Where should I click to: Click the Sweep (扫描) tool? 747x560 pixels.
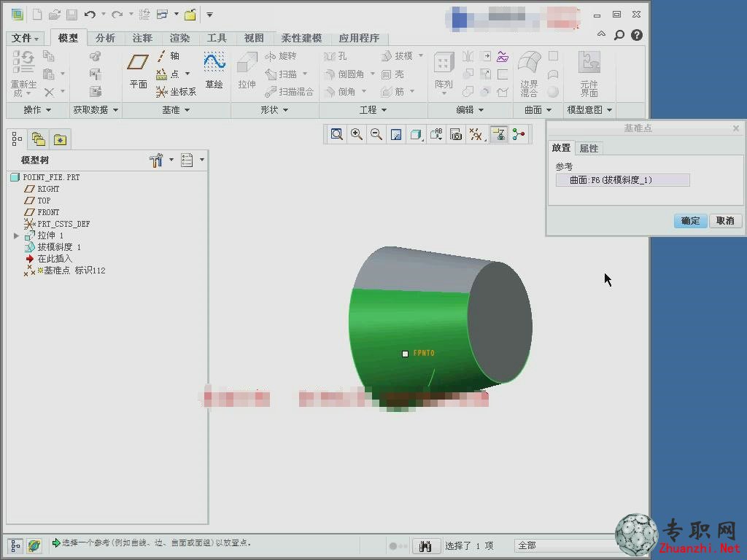tap(281, 74)
